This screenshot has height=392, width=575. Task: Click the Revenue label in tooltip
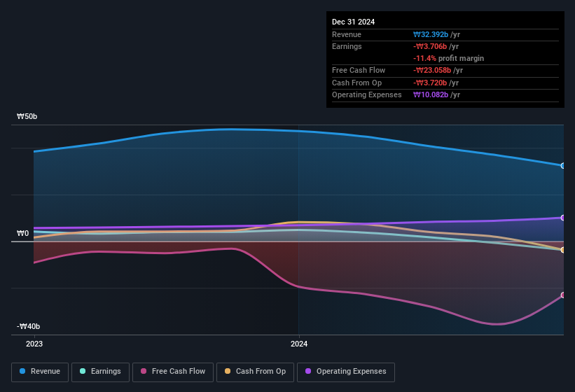(347, 34)
